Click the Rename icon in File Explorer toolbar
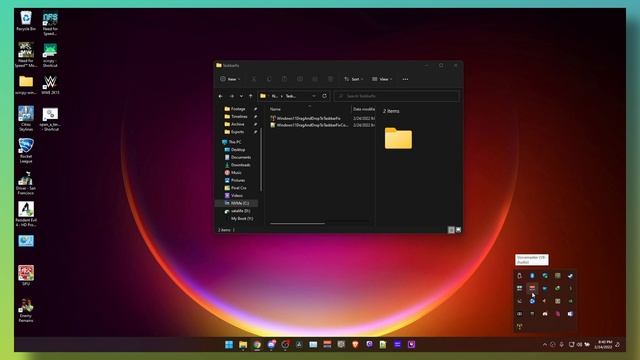The width and height of the screenshot is (640, 360). (x=300, y=79)
